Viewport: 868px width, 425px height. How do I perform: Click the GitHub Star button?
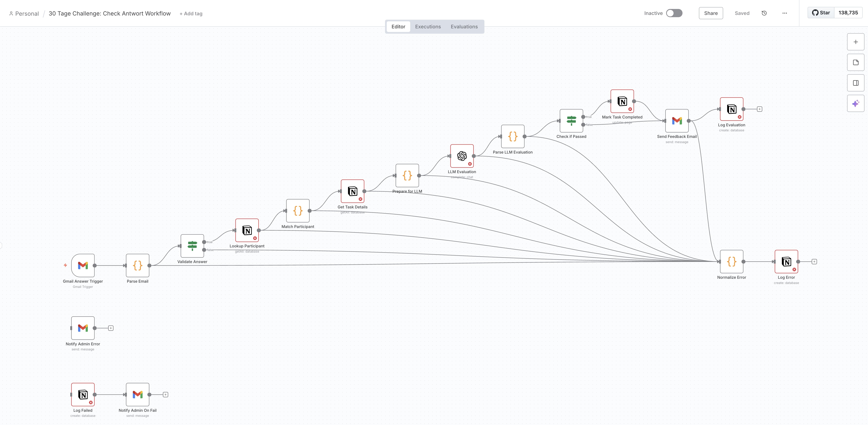[x=821, y=13]
